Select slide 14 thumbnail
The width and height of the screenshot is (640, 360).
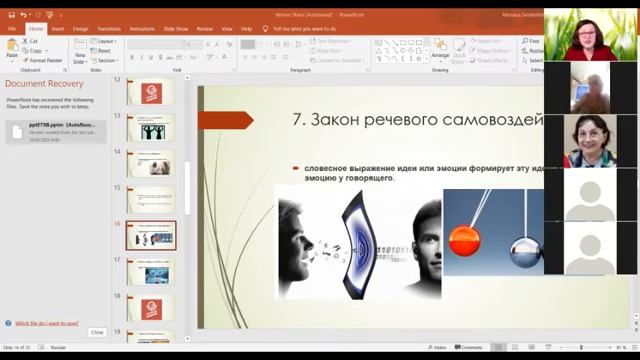(151, 164)
